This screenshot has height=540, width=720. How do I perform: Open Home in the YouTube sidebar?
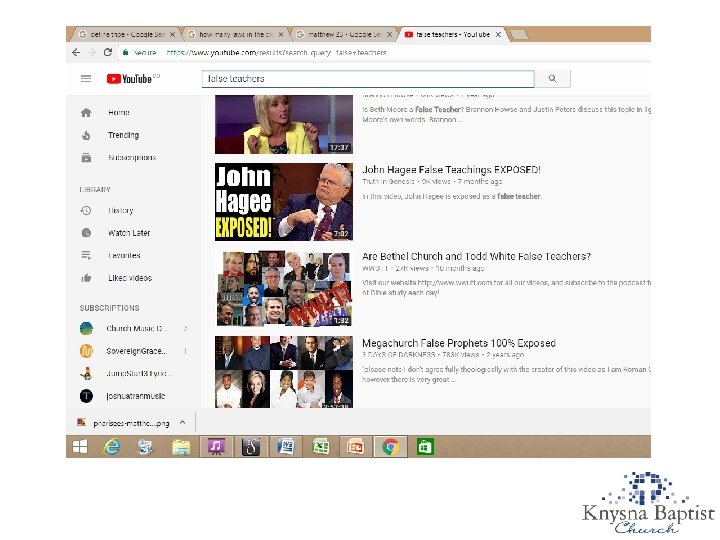pos(119,112)
